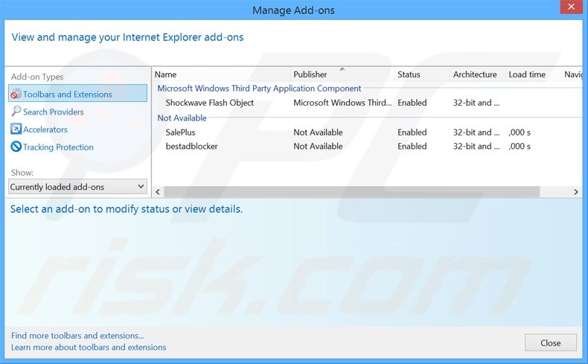Click SalePlus publisher Not Available cell
This screenshot has width=588, height=364.
click(x=318, y=132)
